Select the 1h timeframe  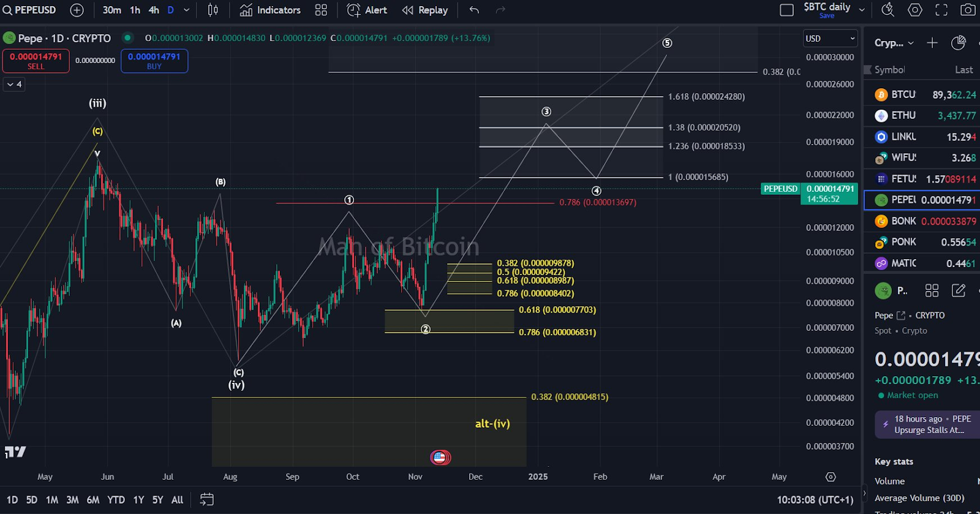point(135,10)
